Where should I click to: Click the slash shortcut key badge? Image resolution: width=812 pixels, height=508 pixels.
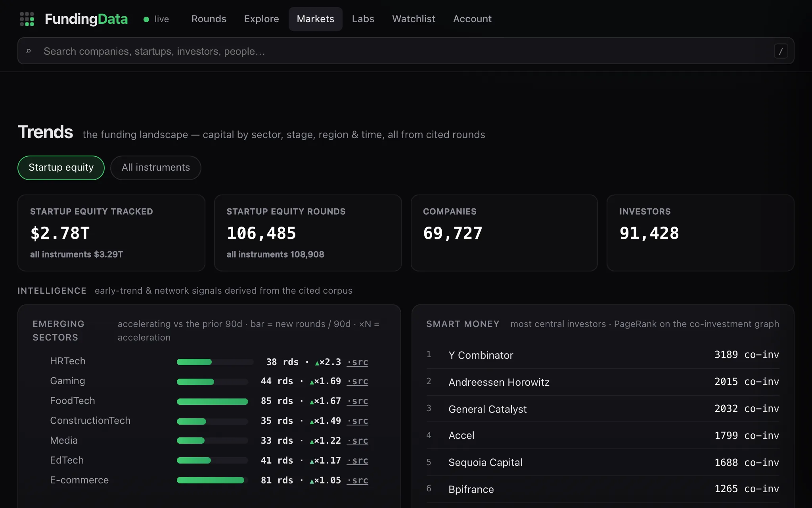click(781, 51)
